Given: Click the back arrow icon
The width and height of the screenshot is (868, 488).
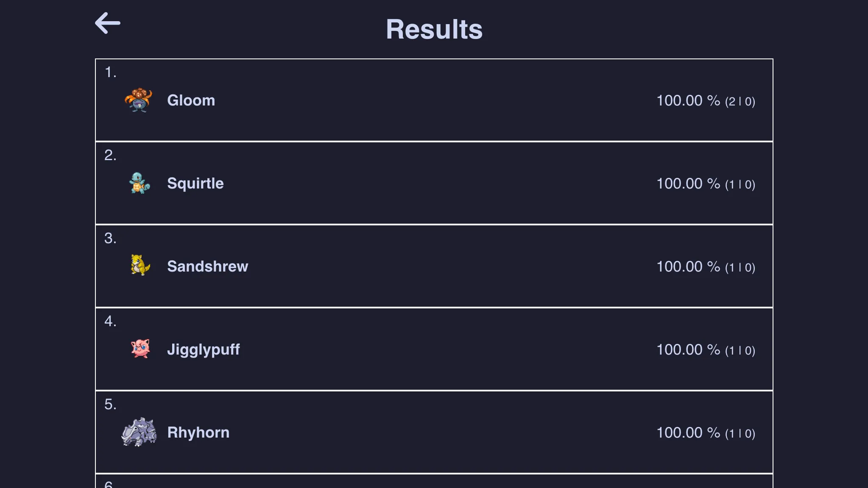Looking at the screenshot, I should tap(107, 23).
